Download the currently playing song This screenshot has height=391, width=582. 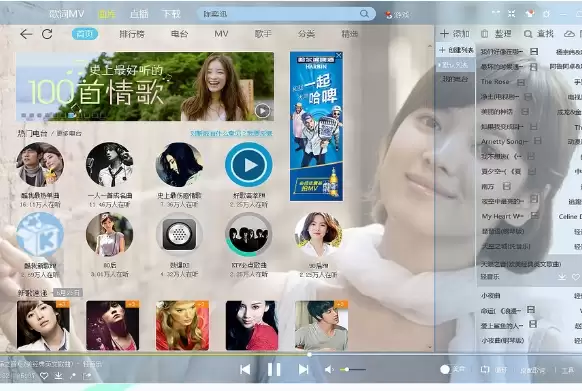click(x=58, y=376)
